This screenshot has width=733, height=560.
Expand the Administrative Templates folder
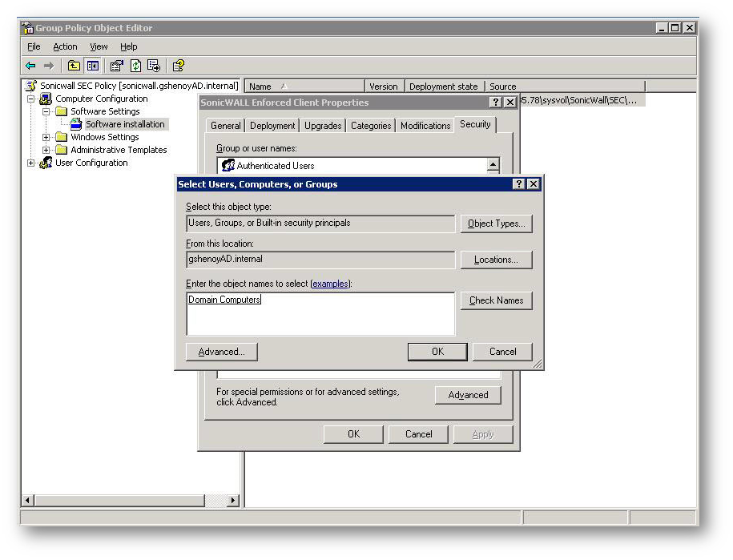pos(46,150)
